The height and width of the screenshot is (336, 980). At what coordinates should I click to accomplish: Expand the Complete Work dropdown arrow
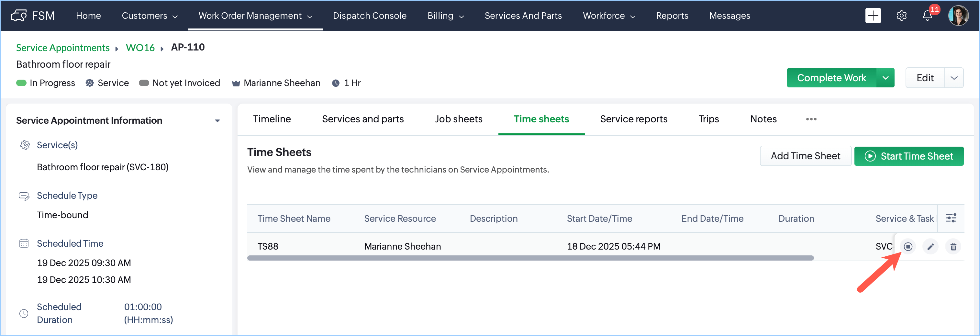(x=885, y=78)
